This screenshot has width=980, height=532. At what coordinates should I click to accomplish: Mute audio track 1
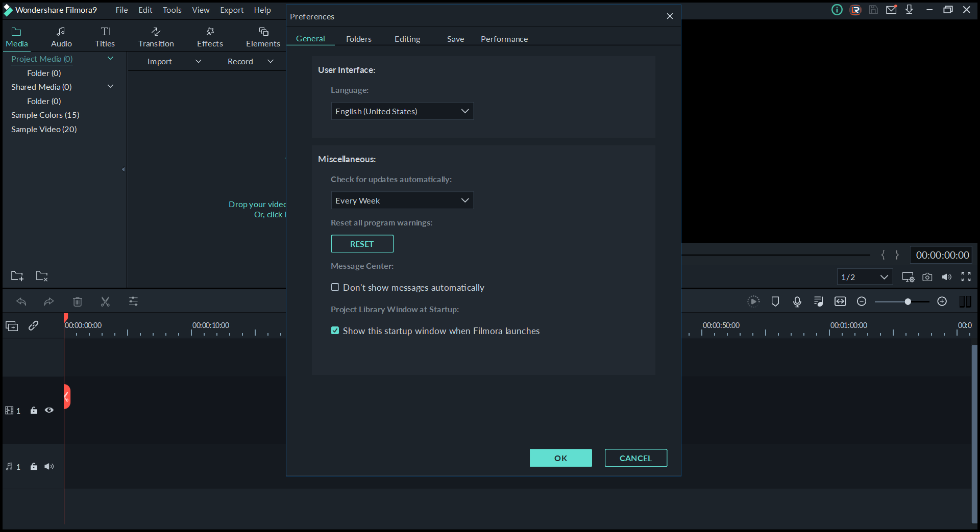click(x=49, y=466)
